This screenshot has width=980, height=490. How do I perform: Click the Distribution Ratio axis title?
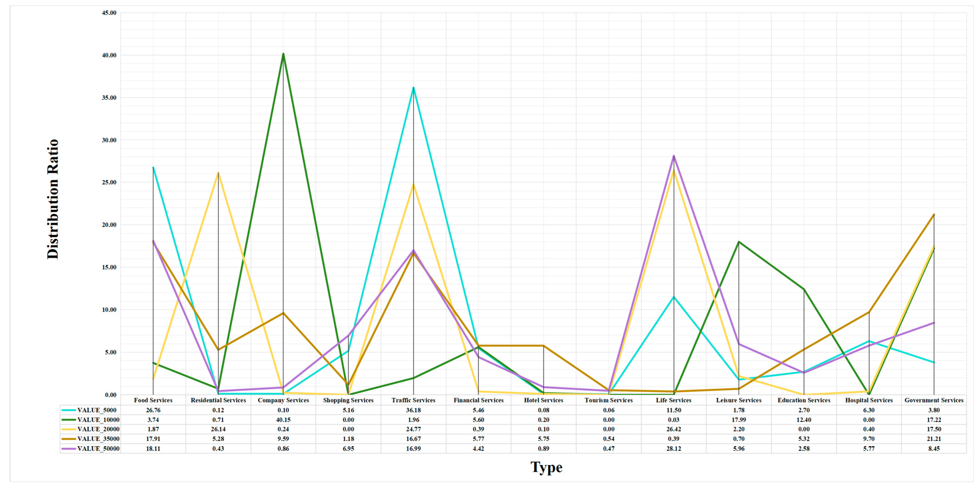coord(53,199)
